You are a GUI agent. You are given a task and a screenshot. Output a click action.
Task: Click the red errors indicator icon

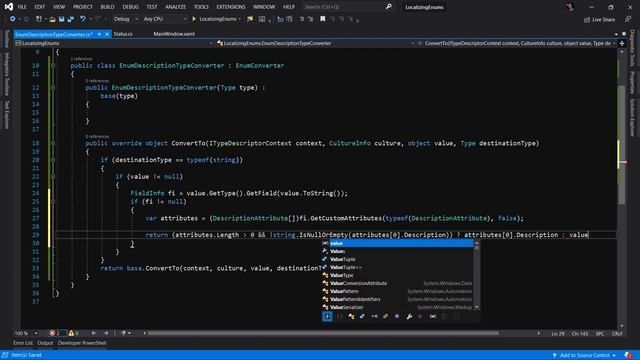[x=52, y=333]
